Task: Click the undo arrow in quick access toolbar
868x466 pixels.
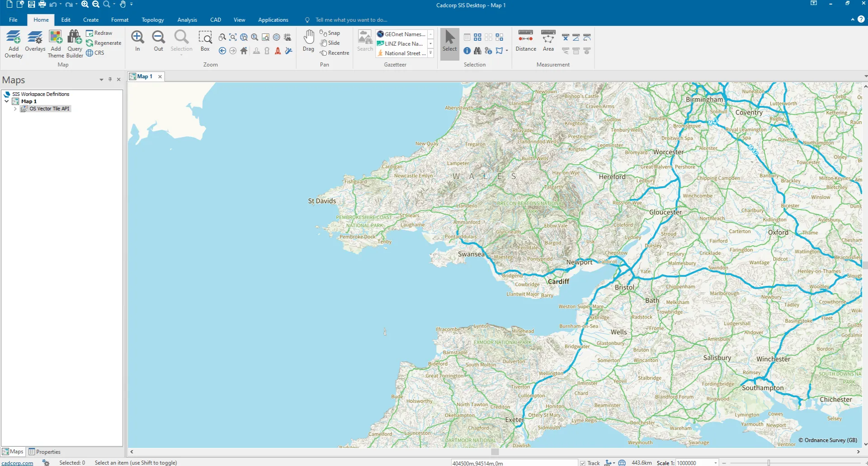Action: [x=53, y=5]
